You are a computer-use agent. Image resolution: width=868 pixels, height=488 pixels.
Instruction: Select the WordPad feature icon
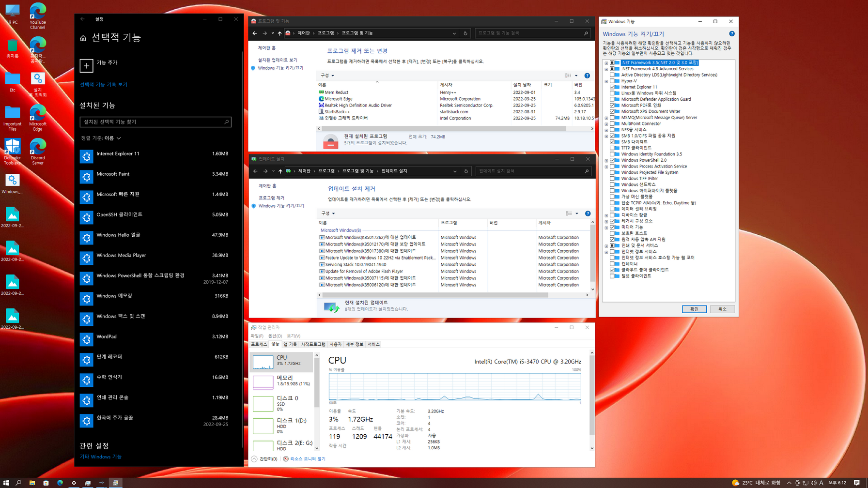(86, 339)
